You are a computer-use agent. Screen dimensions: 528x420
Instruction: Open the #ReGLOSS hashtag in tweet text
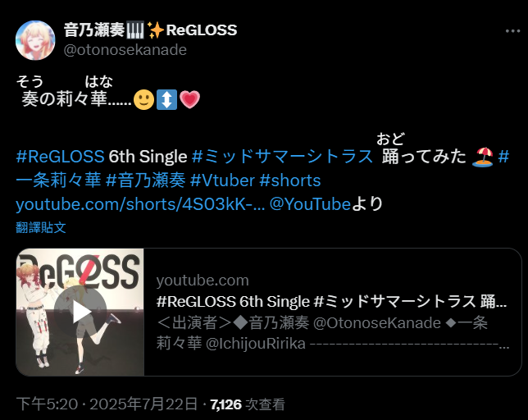pyautogui.click(x=61, y=157)
